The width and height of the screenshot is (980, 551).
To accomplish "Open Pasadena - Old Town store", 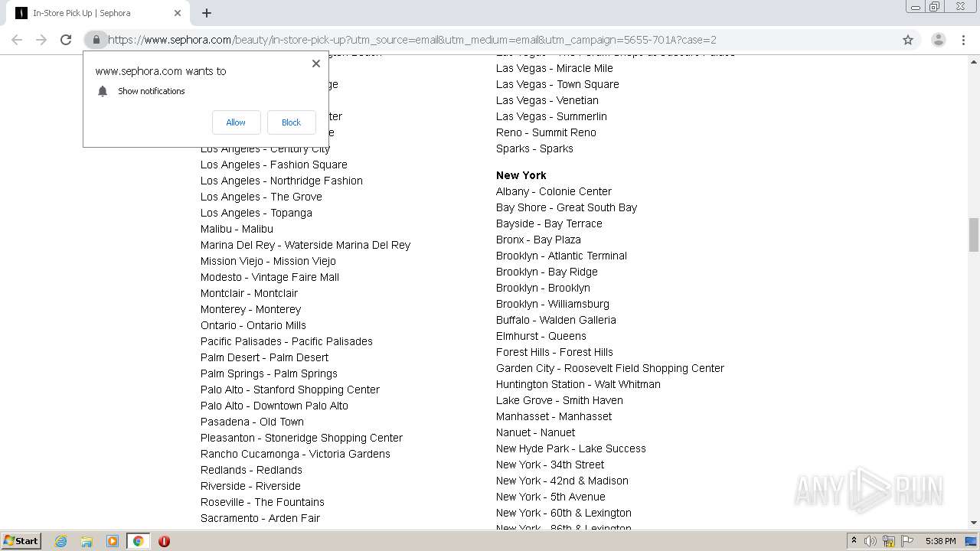I will click(x=252, y=422).
